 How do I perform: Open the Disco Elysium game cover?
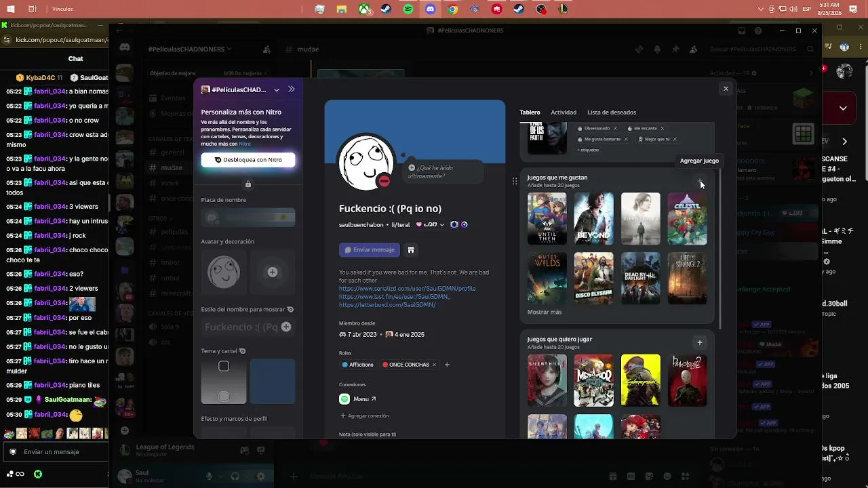tap(594, 279)
